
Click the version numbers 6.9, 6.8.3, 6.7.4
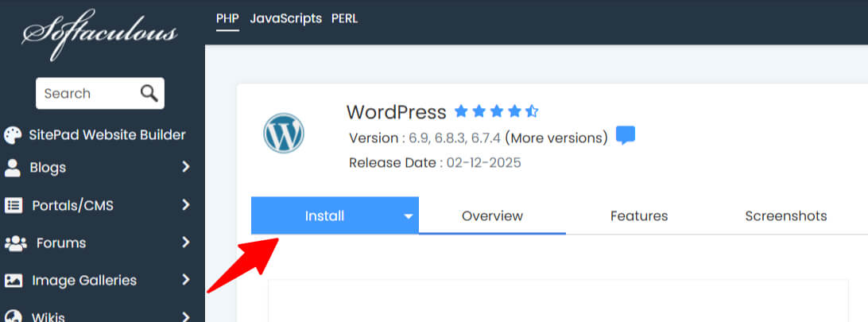(455, 138)
